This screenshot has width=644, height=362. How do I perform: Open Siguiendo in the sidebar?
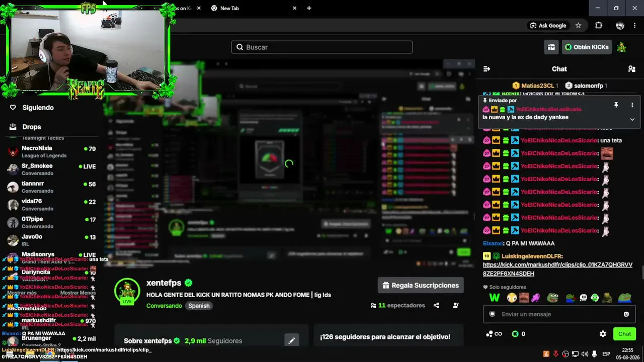point(32,108)
